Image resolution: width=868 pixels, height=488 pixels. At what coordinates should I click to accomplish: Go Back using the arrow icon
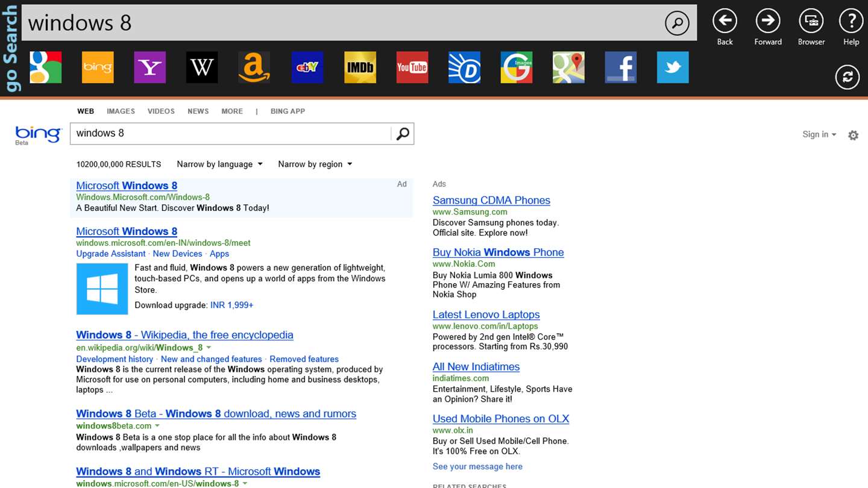click(x=725, y=20)
